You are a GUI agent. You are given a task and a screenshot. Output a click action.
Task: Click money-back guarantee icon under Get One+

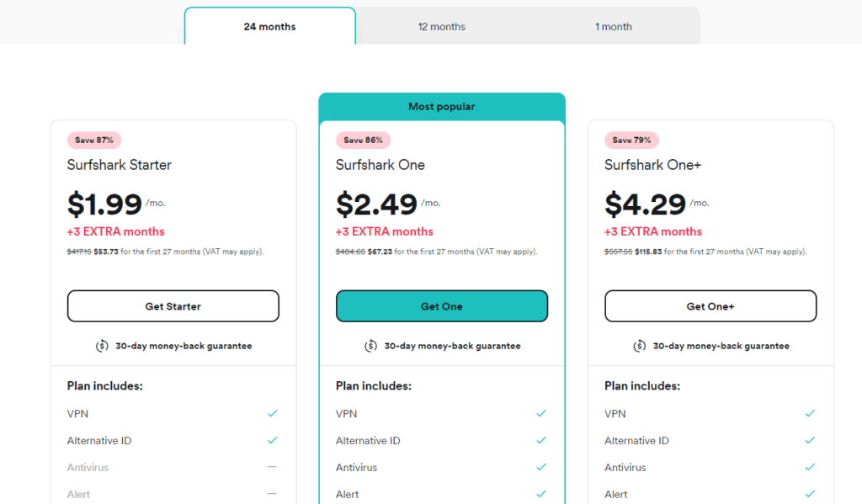pyautogui.click(x=640, y=347)
